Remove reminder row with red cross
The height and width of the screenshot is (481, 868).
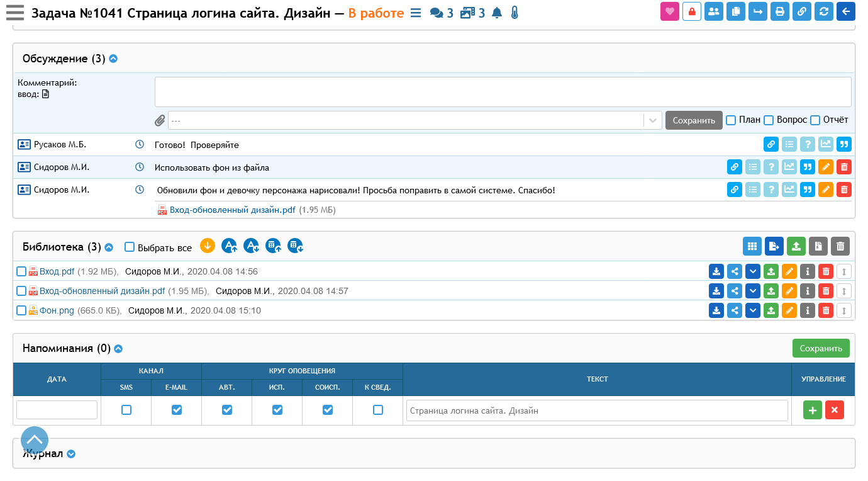tap(835, 410)
